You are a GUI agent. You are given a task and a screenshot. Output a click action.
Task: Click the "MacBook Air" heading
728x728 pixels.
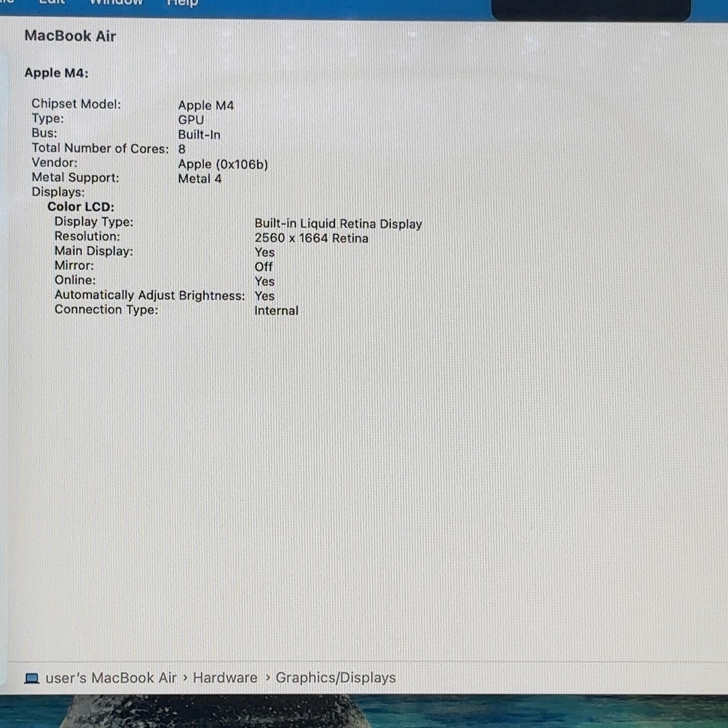(x=70, y=36)
